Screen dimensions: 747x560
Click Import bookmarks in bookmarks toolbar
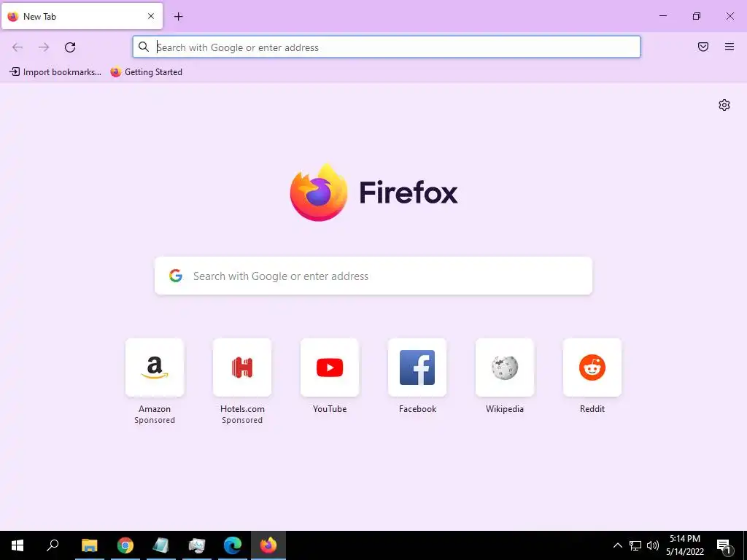[x=55, y=72]
